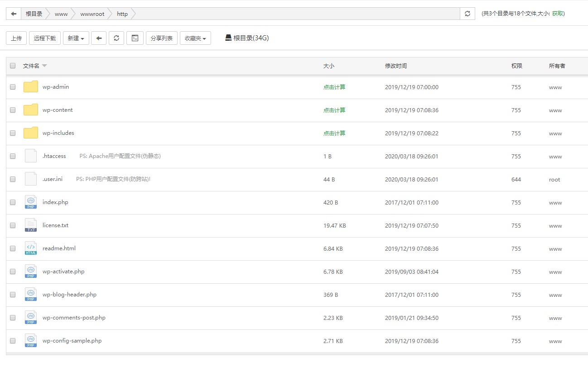Open the terminal icon button
The width and height of the screenshot is (588, 386).
click(x=135, y=38)
